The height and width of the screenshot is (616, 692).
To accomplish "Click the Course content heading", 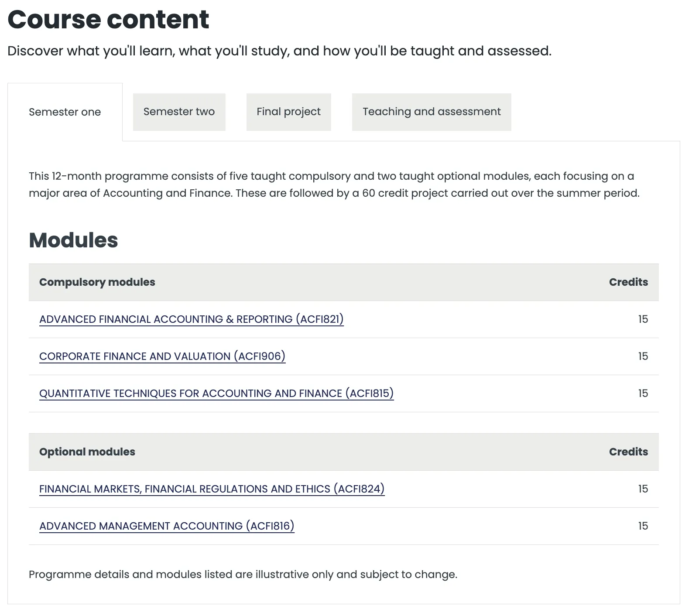I will (108, 20).
